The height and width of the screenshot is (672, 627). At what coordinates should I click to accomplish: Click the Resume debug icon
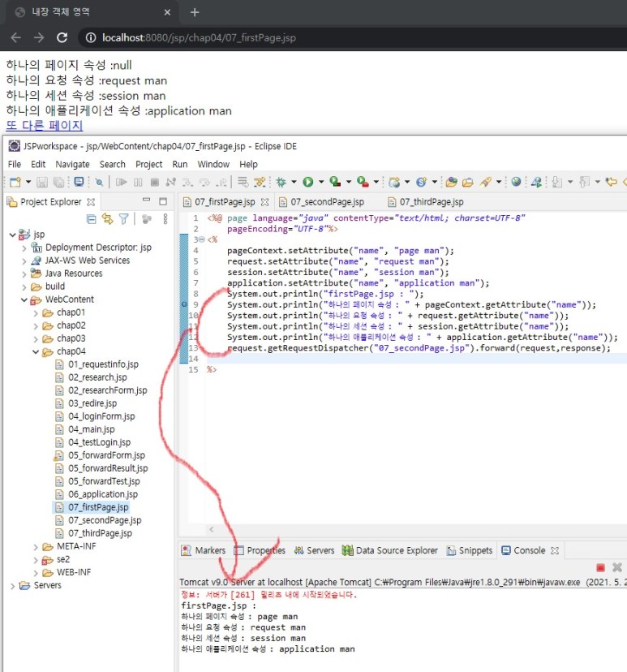(121, 182)
